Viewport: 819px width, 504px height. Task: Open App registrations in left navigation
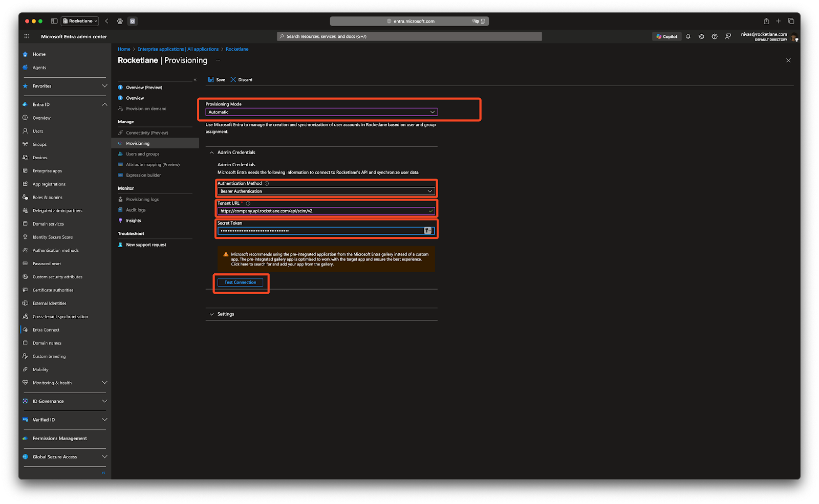coord(49,184)
